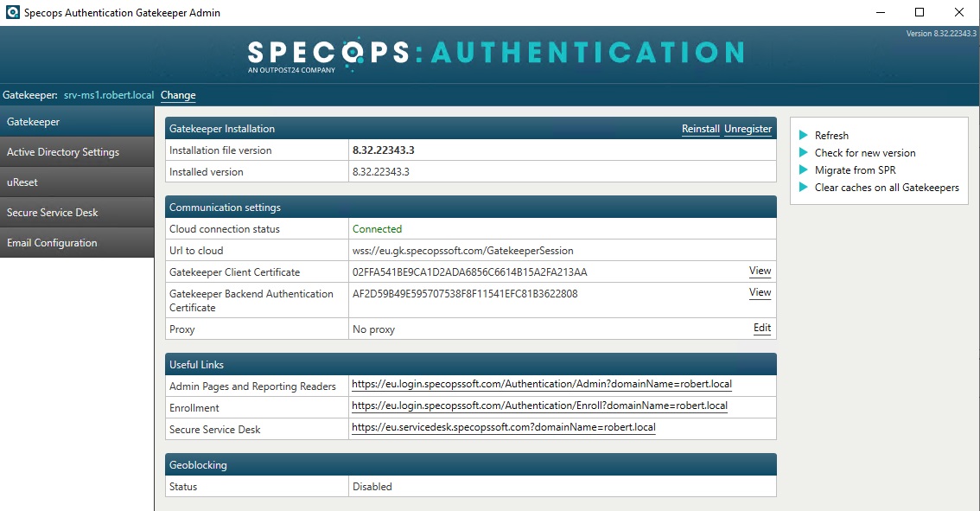This screenshot has height=511, width=980.
Task: Click the Url to cloud label
Action: click(x=196, y=250)
